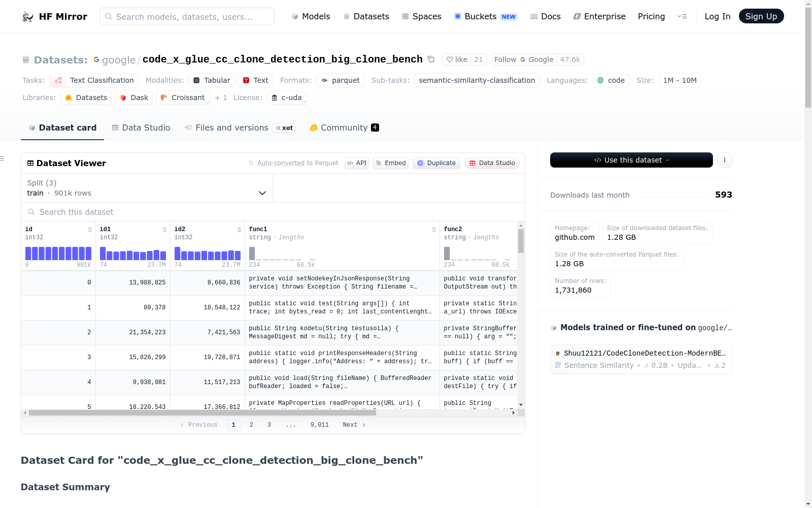
Task: Click the table vertical scrollbar thumb
Action: pos(521,241)
